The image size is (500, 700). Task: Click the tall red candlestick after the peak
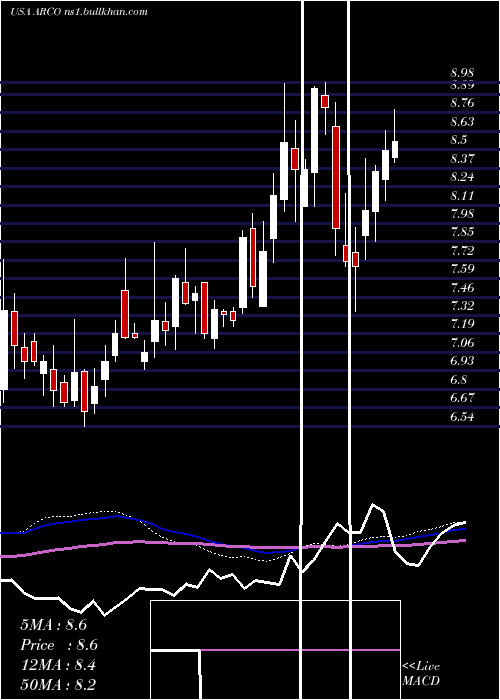pyautogui.click(x=336, y=177)
